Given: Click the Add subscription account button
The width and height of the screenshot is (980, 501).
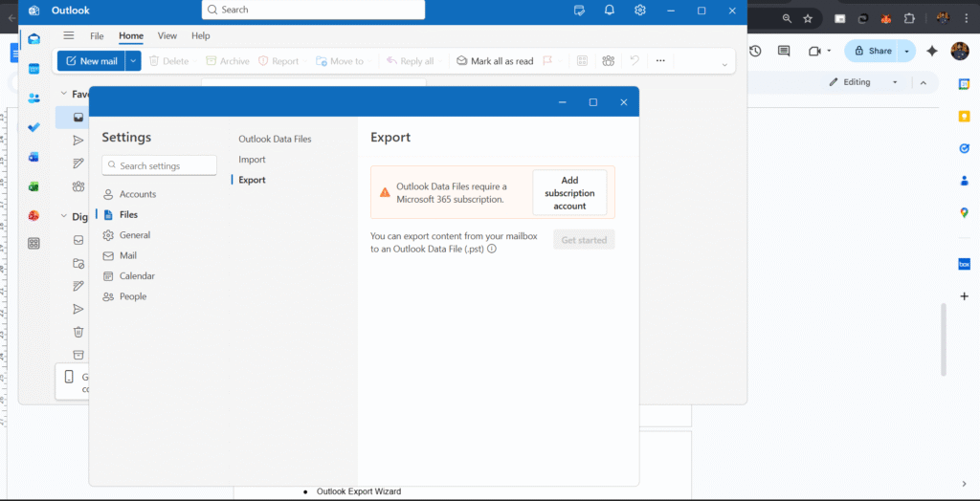Looking at the screenshot, I should 569,193.
